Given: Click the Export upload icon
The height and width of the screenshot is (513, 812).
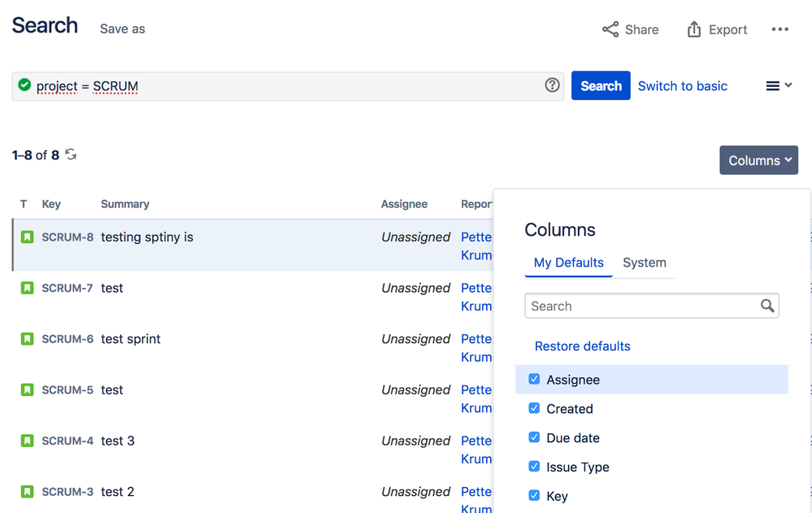Looking at the screenshot, I should click(694, 29).
